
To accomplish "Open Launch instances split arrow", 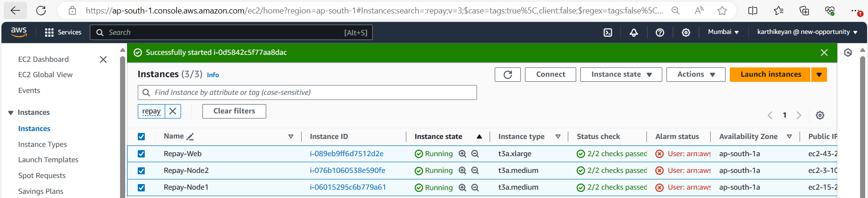I will [x=819, y=74].
